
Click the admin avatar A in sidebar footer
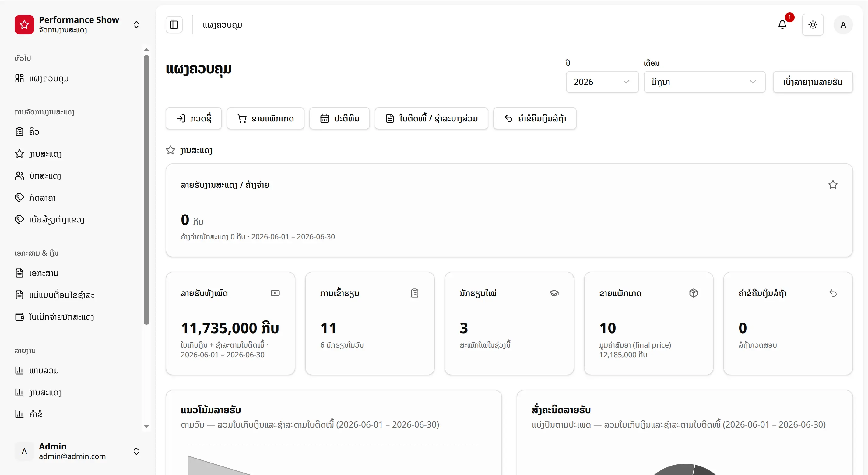point(24,451)
